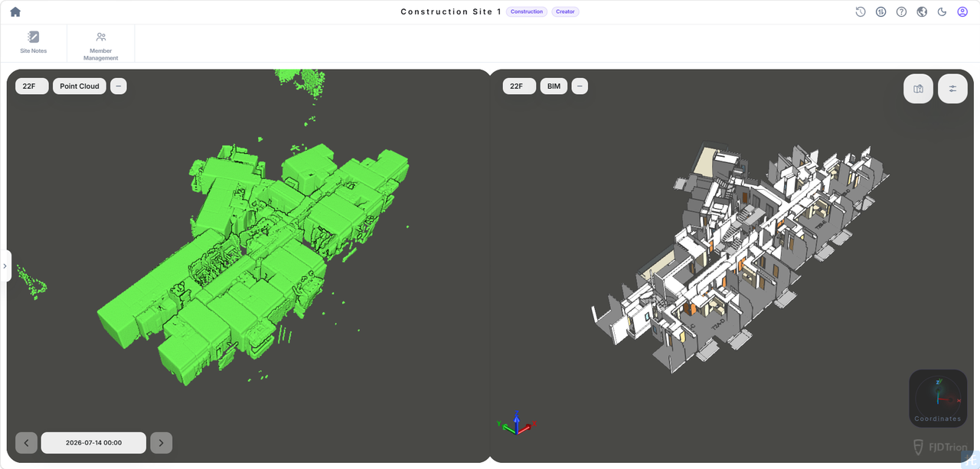Open Point Cloud view type selector
980x469 pixels.
click(80, 86)
